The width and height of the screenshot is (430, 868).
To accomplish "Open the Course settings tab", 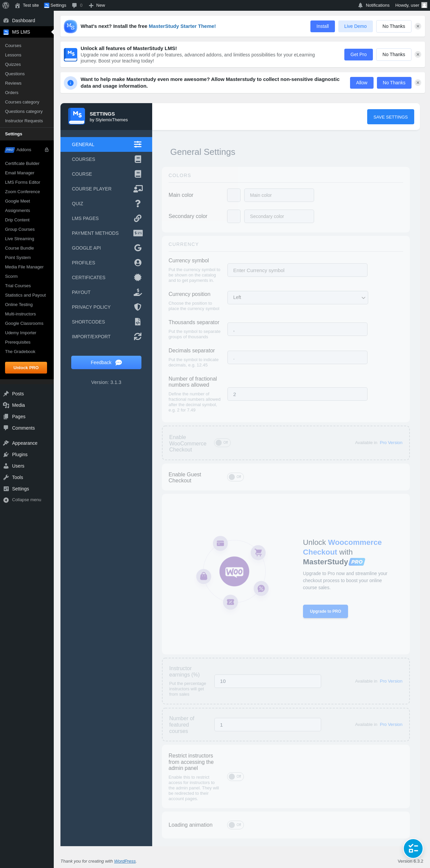I will 106,174.
